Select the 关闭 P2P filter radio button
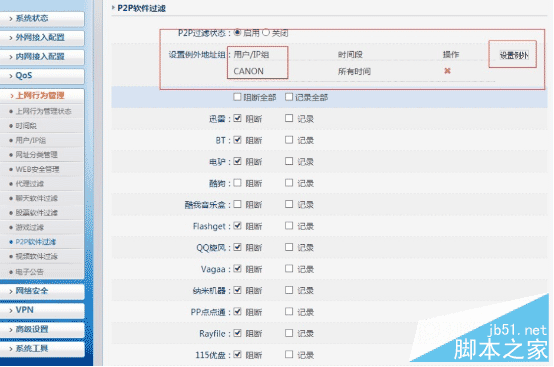The width and height of the screenshot is (554, 367). coord(266,32)
